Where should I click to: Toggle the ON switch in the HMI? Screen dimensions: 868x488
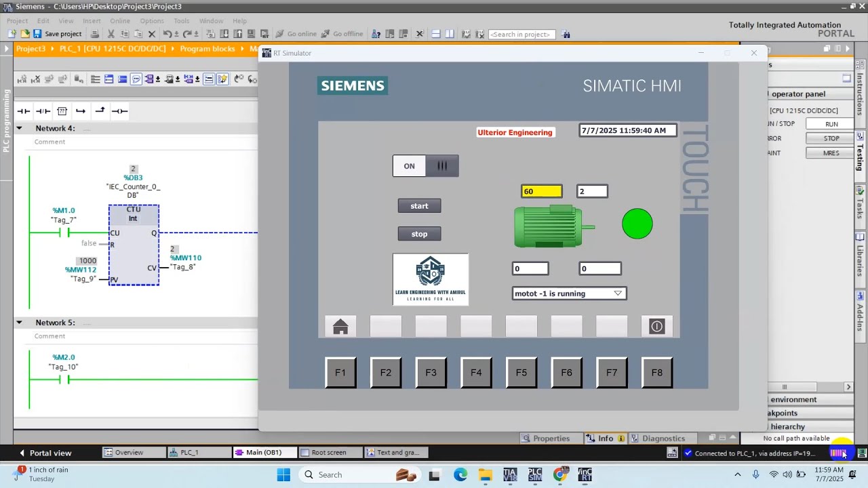[426, 166]
